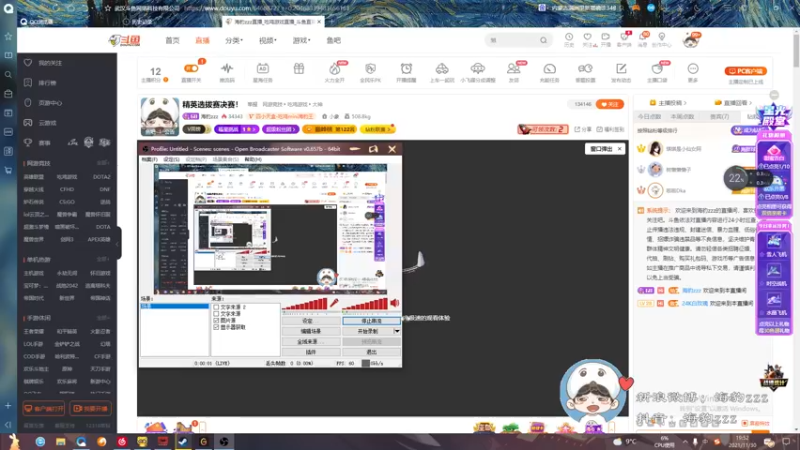Toggle the second 文字来源 checkbox in OBS
Screen dimensions: 800x450
(216, 314)
